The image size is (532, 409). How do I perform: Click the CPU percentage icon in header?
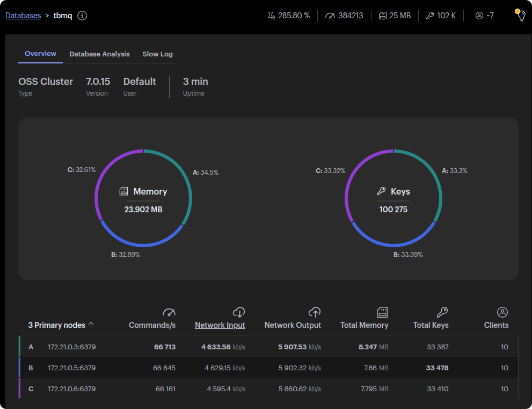pyautogui.click(x=271, y=16)
